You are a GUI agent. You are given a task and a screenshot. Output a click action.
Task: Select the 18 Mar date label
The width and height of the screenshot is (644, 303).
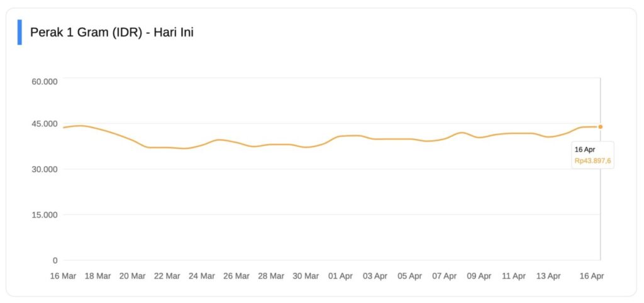point(97,276)
